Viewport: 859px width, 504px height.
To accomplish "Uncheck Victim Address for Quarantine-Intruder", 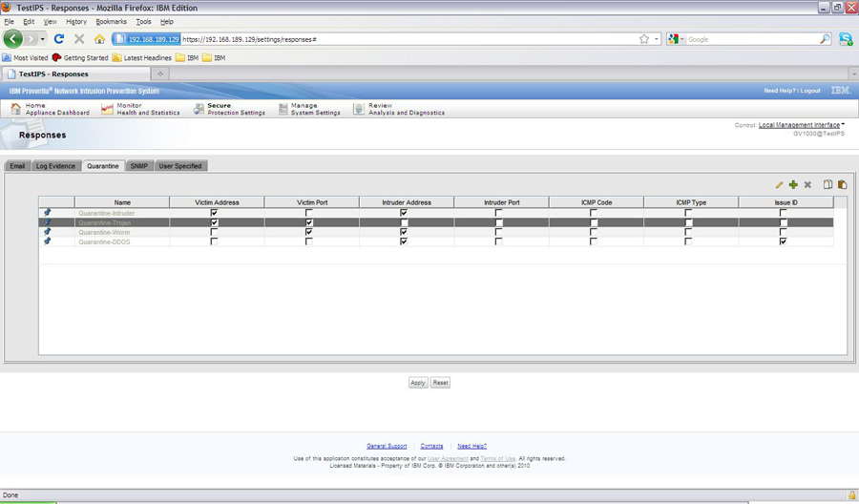I will coord(214,213).
